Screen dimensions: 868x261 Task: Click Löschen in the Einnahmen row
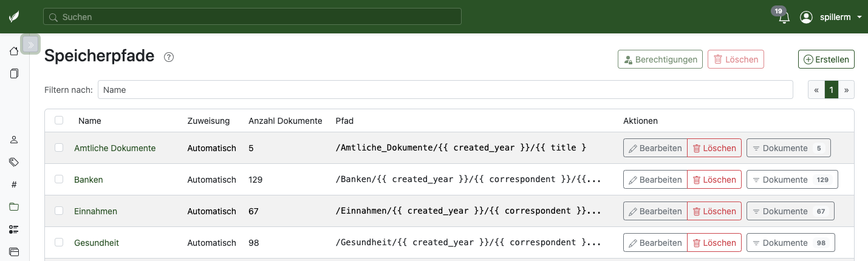click(x=714, y=211)
